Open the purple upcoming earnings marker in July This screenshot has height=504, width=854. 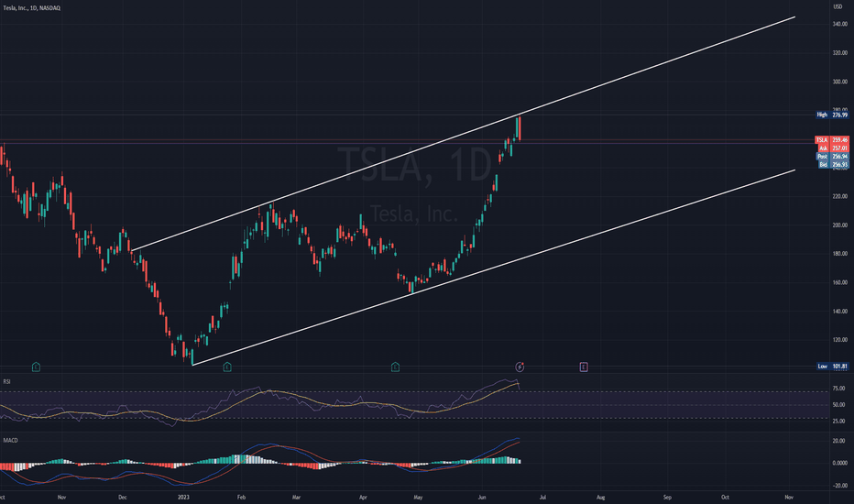click(x=584, y=367)
